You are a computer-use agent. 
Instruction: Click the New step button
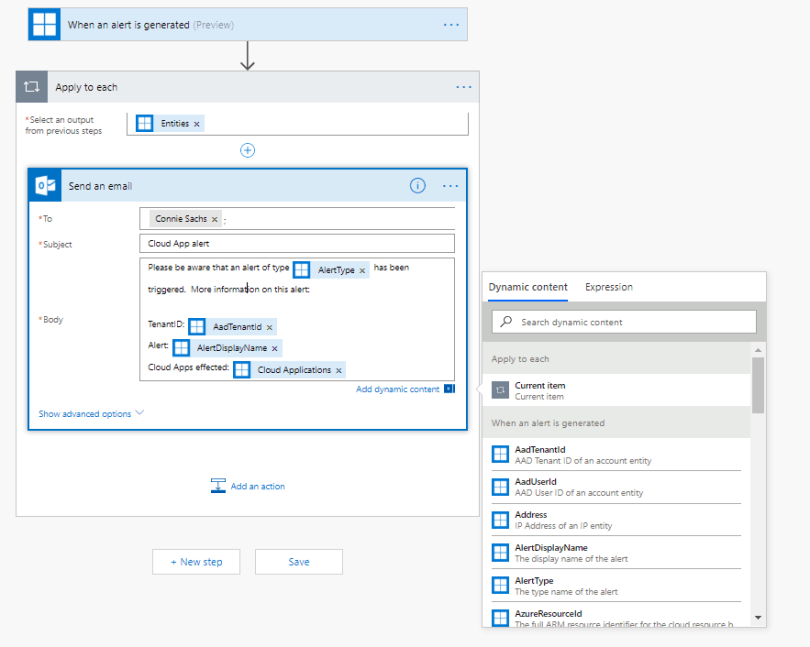pos(196,562)
